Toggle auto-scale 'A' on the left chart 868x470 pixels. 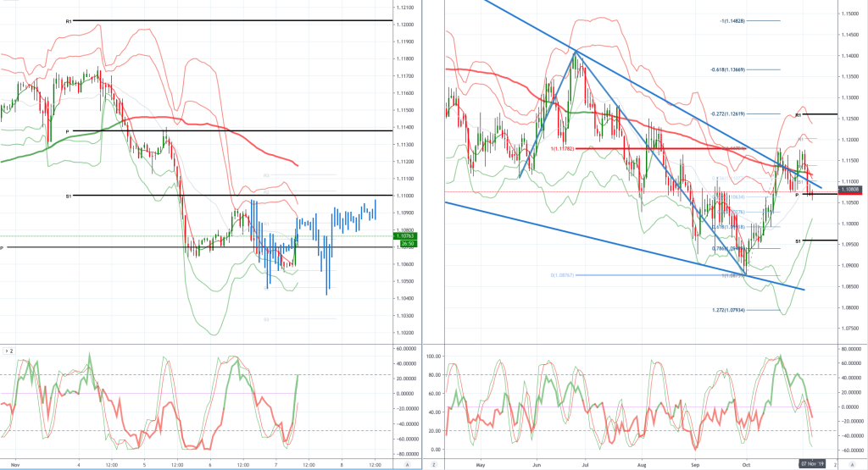(408, 465)
